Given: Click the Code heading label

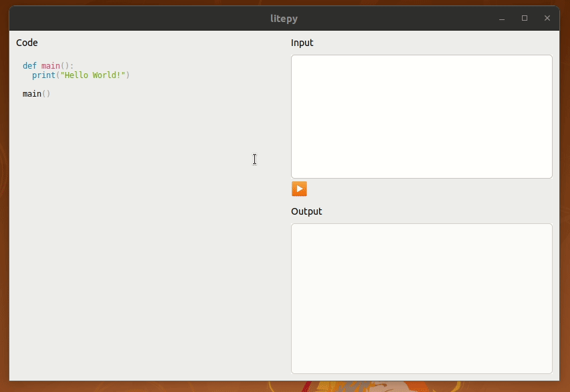Looking at the screenshot, I should pyautogui.click(x=27, y=43).
